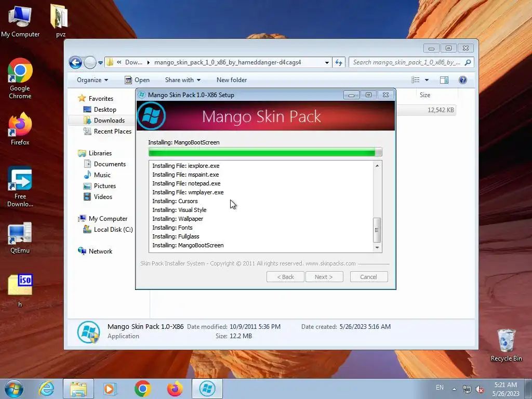Open the Organize menu
The image size is (532, 399).
coord(92,80)
